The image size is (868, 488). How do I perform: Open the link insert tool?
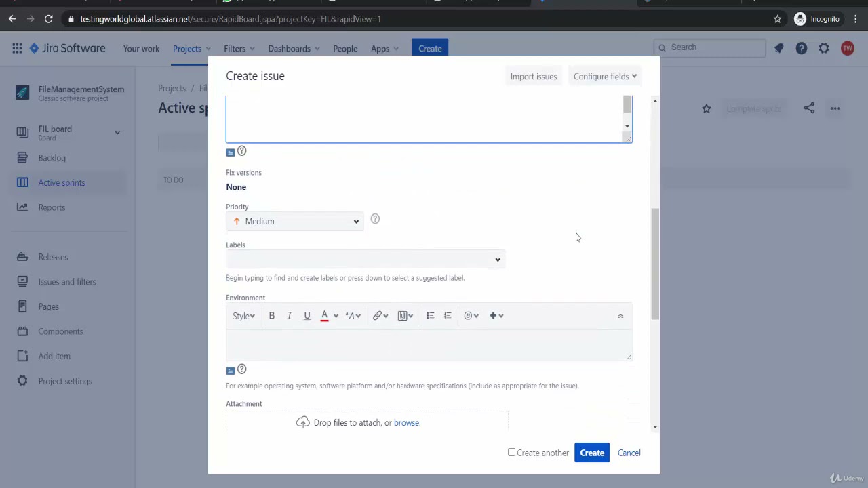[380, 316]
